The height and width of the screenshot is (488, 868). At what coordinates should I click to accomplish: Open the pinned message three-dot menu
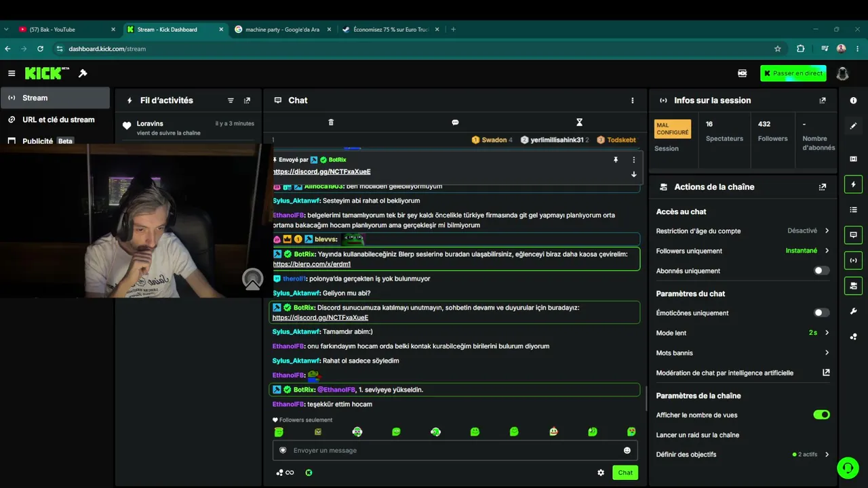tap(634, 160)
